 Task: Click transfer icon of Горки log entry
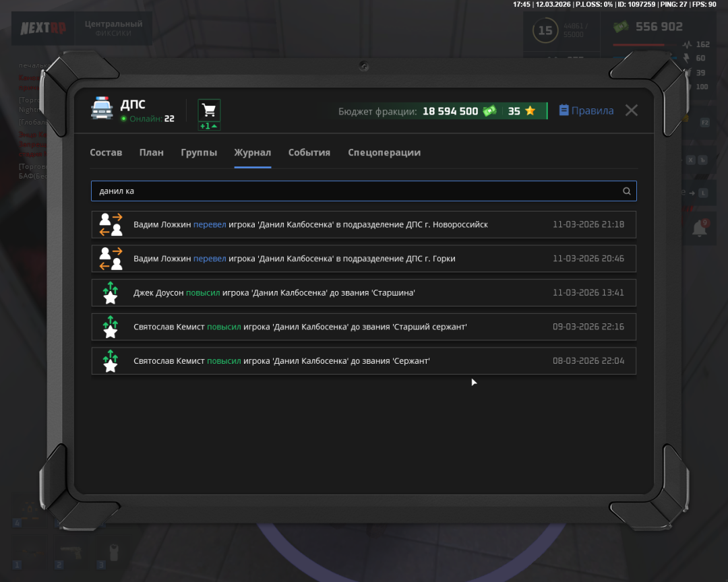point(111,259)
